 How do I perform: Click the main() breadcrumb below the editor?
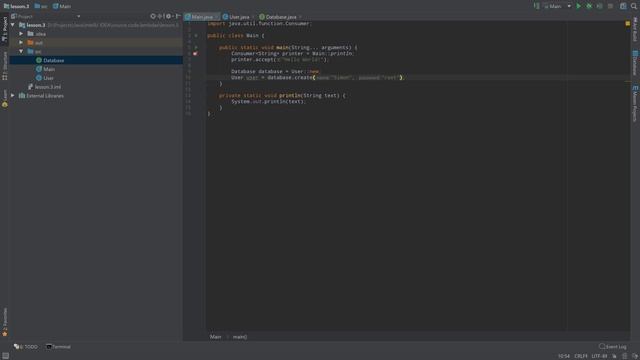point(240,337)
